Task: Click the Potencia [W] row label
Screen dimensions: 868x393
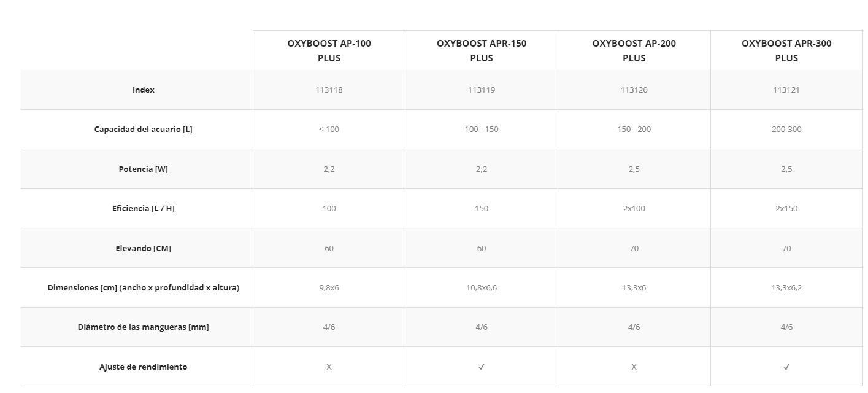Action: (143, 169)
